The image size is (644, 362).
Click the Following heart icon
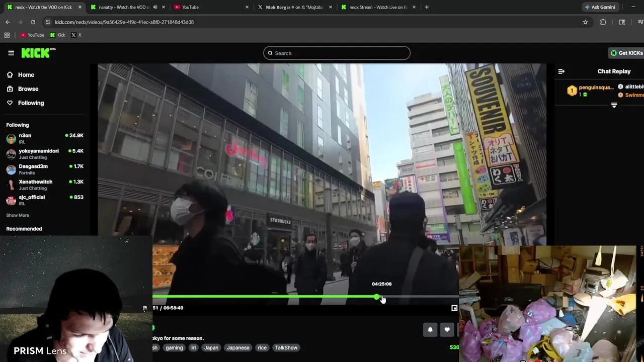[x=10, y=103]
